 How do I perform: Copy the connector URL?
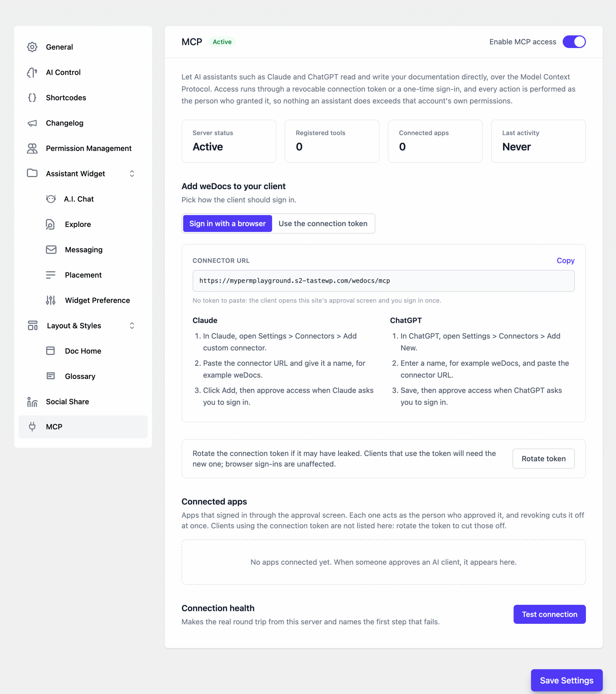(565, 261)
